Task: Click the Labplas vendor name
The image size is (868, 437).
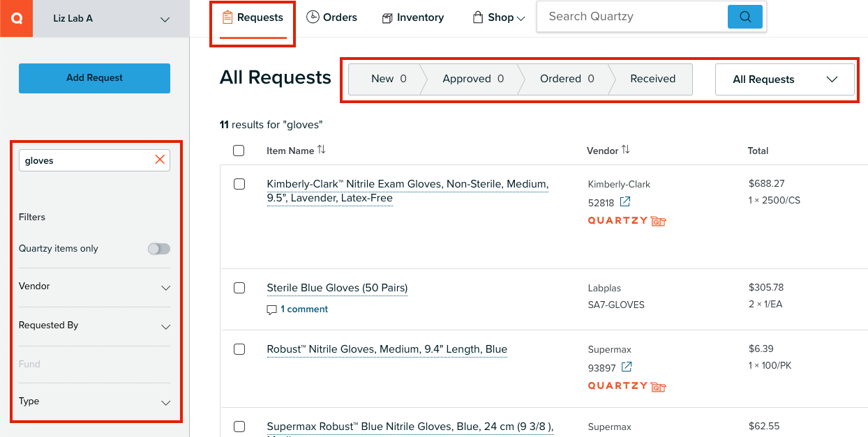Action: click(604, 288)
